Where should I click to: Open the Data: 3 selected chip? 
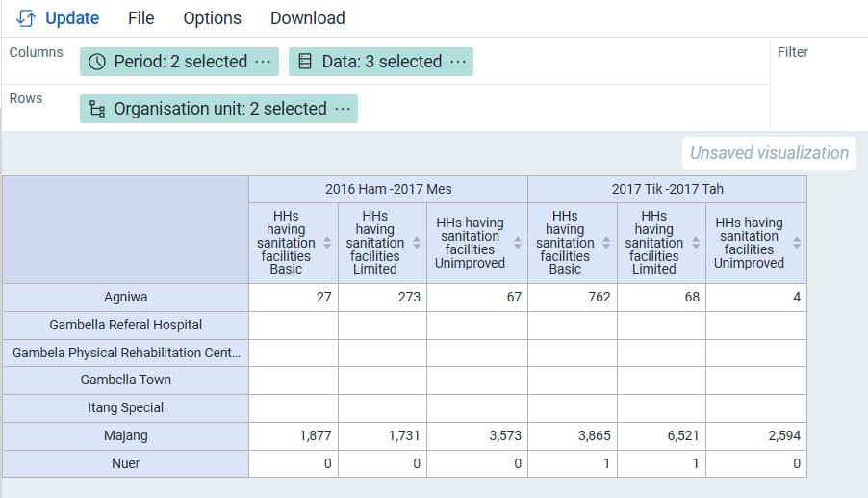[x=381, y=62]
